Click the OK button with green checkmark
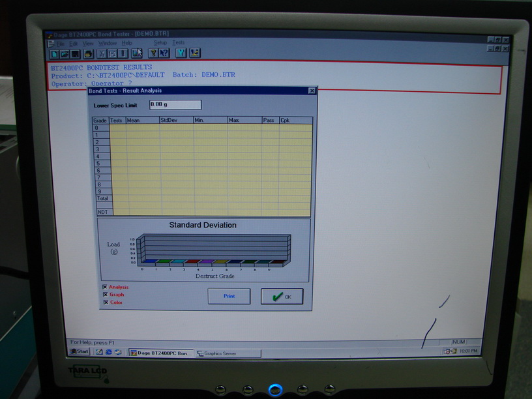The height and width of the screenshot is (399, 532). click(282, 297)
